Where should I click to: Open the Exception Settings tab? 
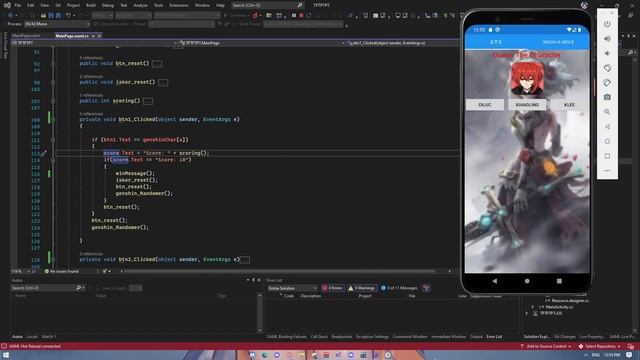[x=372, y=337]
